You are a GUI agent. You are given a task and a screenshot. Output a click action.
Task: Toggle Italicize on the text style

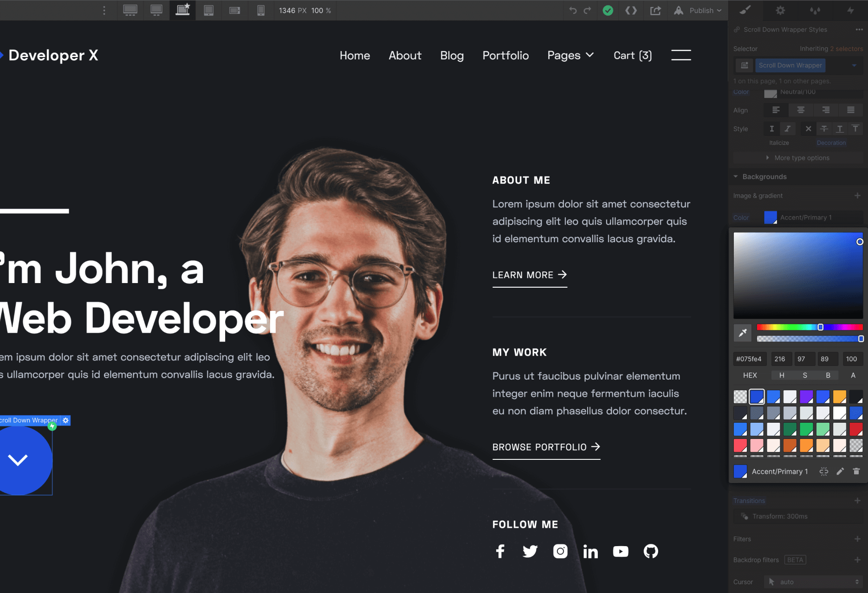coord(788,129)
